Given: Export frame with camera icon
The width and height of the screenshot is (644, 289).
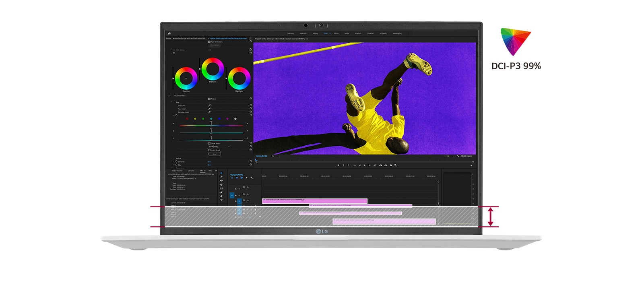Looking at the screenshot, I should click(x=391, y=165).
